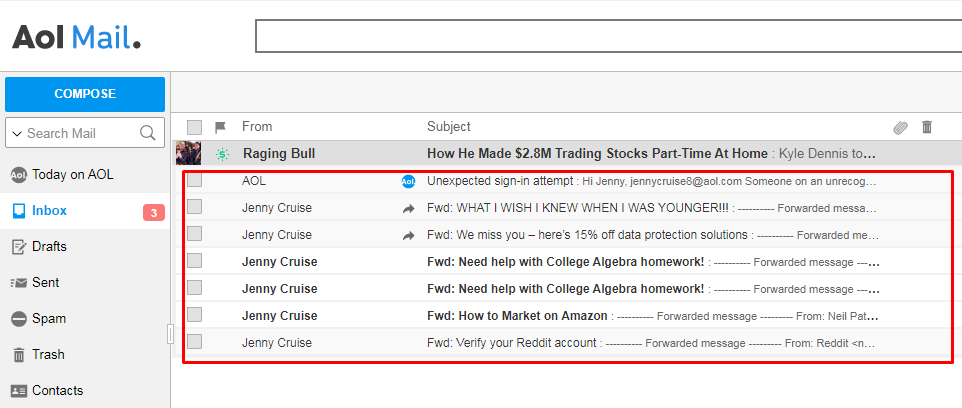Click the paperclip attachment column icon
The height and width of the screenshot is (408, 962).
click(x=900, y=128)
